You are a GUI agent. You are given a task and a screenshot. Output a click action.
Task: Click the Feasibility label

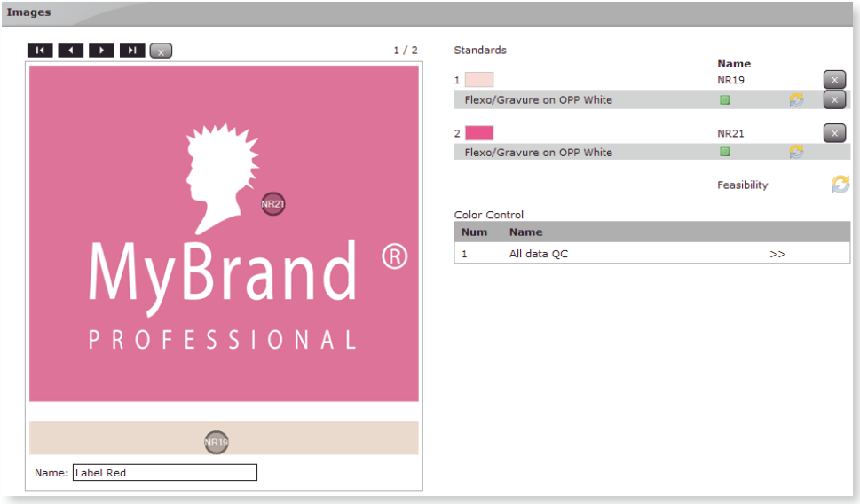point(743,185)
